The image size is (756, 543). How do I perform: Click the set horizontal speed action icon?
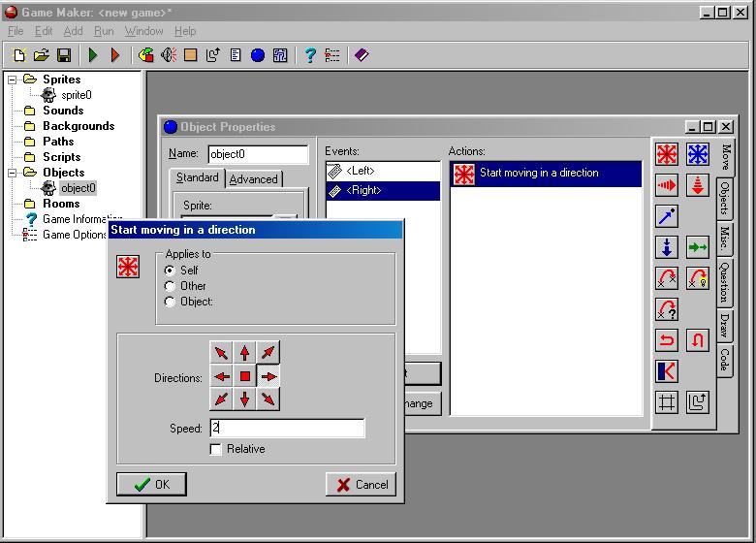coord(667,185)
